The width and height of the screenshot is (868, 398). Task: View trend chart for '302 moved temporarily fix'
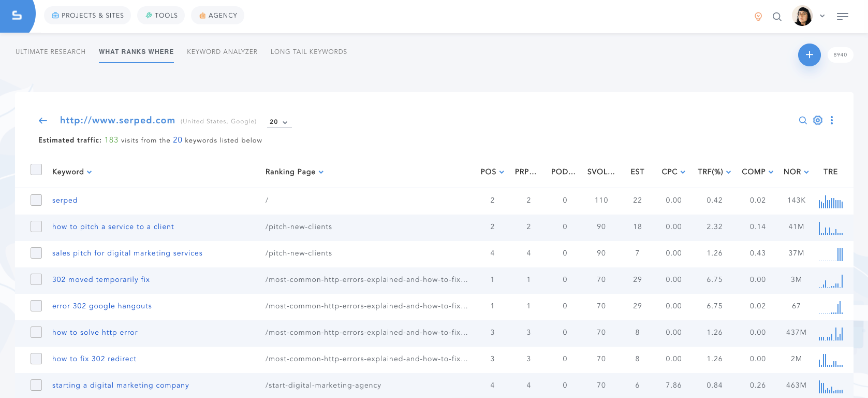coord(831,281)
